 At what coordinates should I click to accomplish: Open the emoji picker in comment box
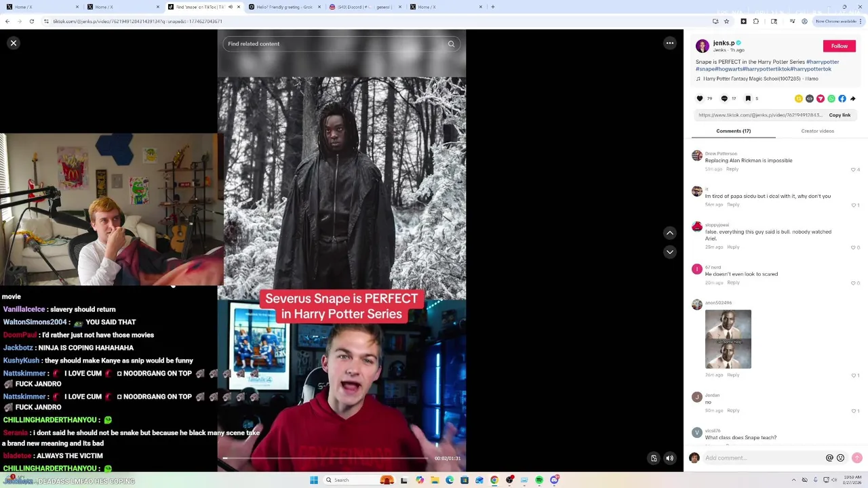[x=840, y=458]
